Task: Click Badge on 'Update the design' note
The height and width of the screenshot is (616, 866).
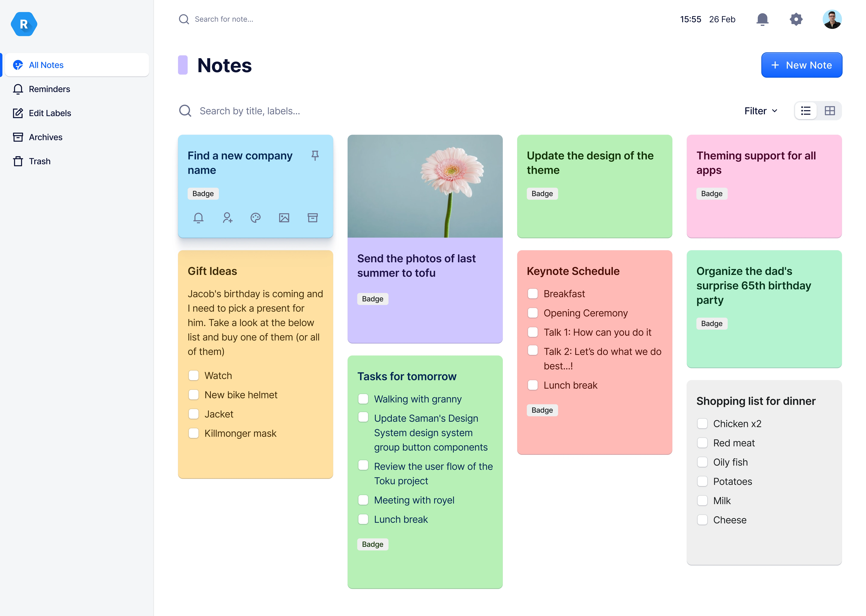Action: click(542, 194)
